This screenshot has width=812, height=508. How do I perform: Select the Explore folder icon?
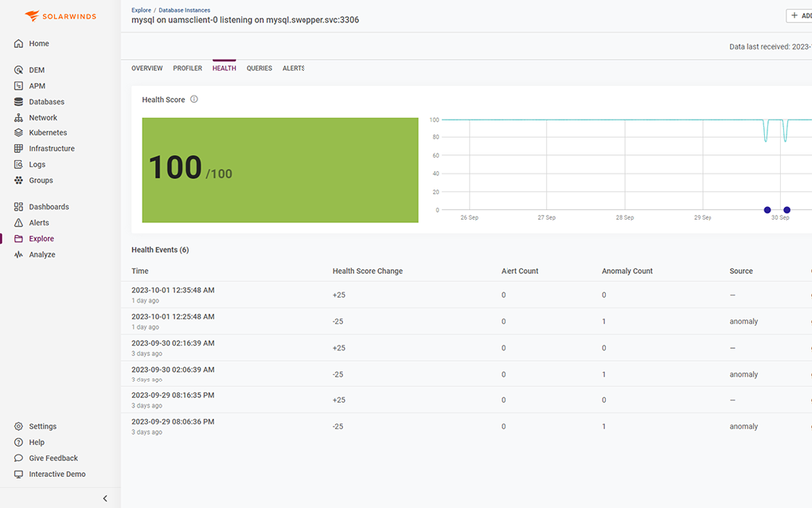(x=19, y=239)
